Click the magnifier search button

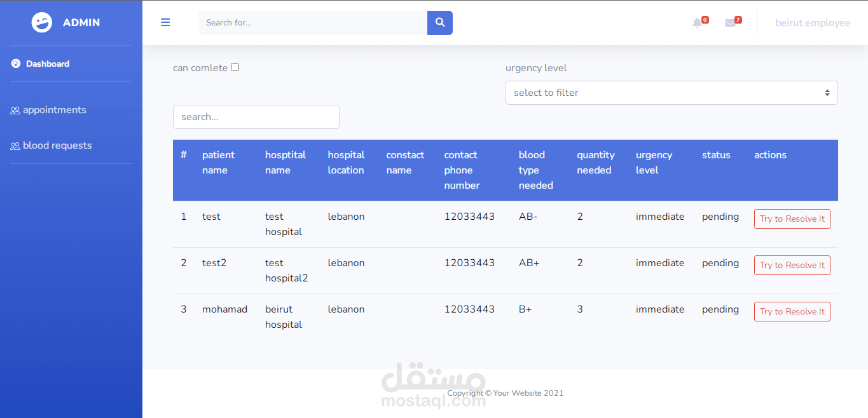point(440,22)
